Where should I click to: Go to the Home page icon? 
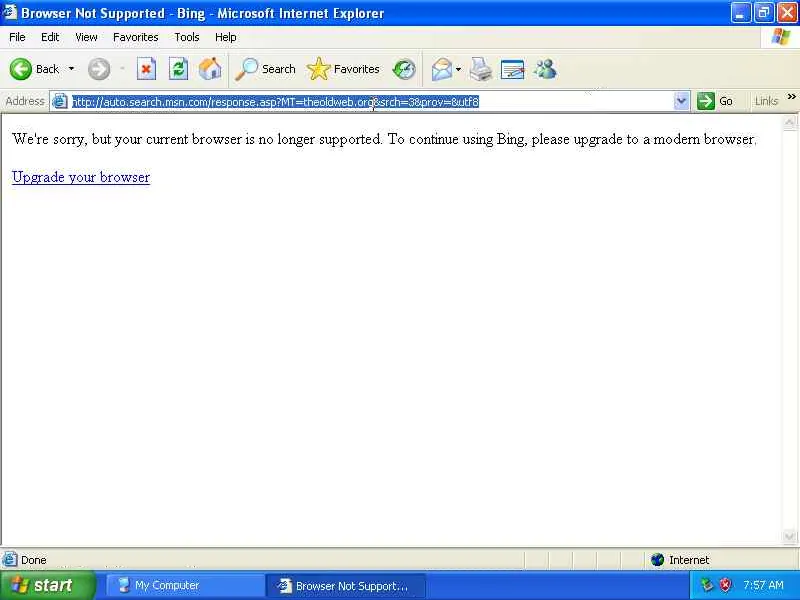(210, 69)
